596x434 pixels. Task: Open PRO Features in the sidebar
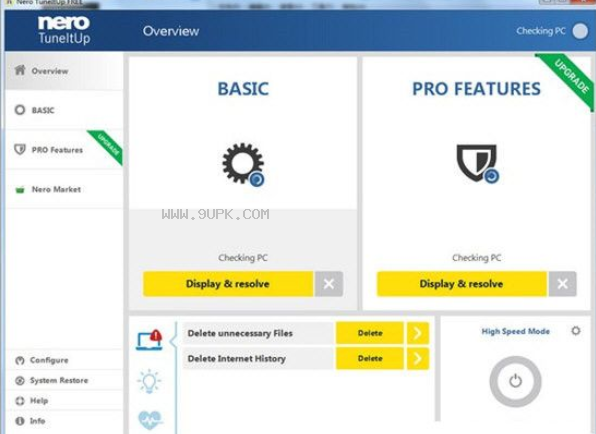click(x=64, y=150)
